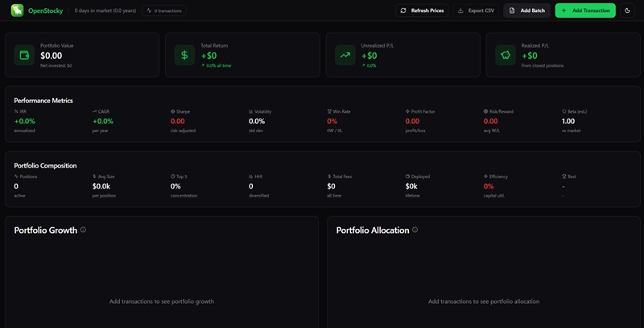Screen dimensions: 644x328
Task: Click the Total Return dollar icon
Action: [184, 56]
